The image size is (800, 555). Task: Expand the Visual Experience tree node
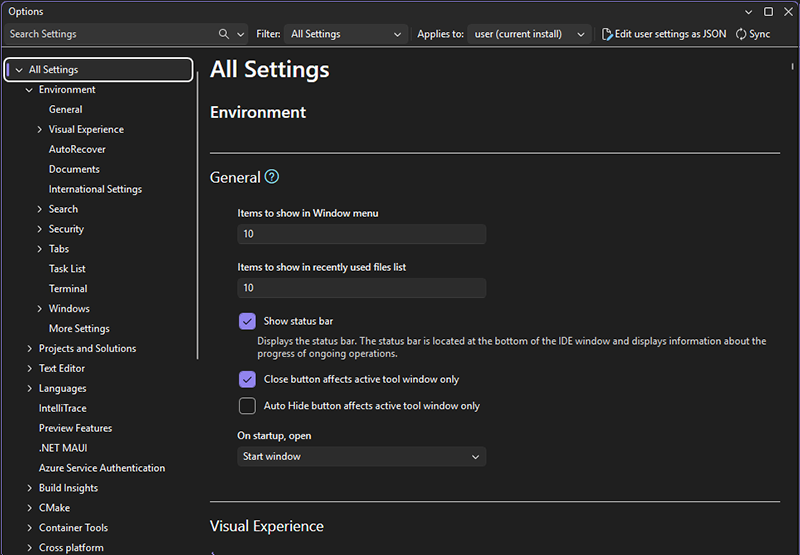pos(39,130)
